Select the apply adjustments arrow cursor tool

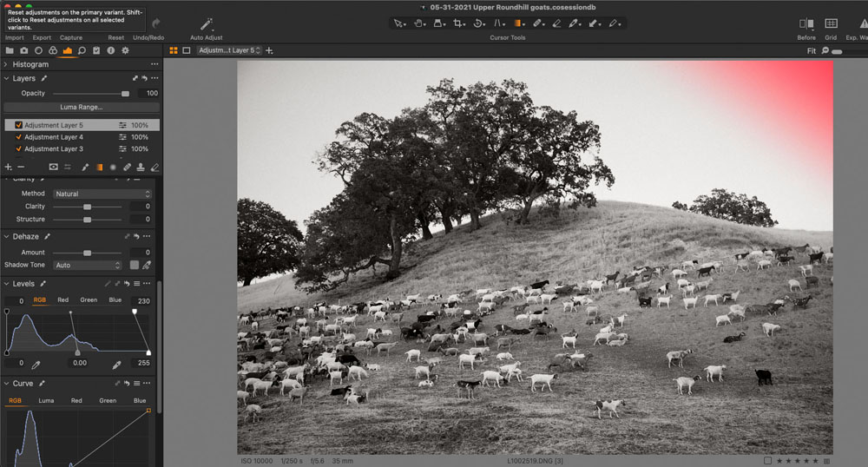594,23
